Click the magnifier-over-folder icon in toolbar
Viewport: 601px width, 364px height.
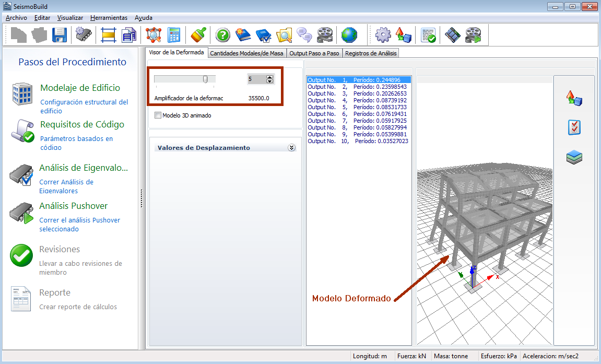[x=284, y=35]
